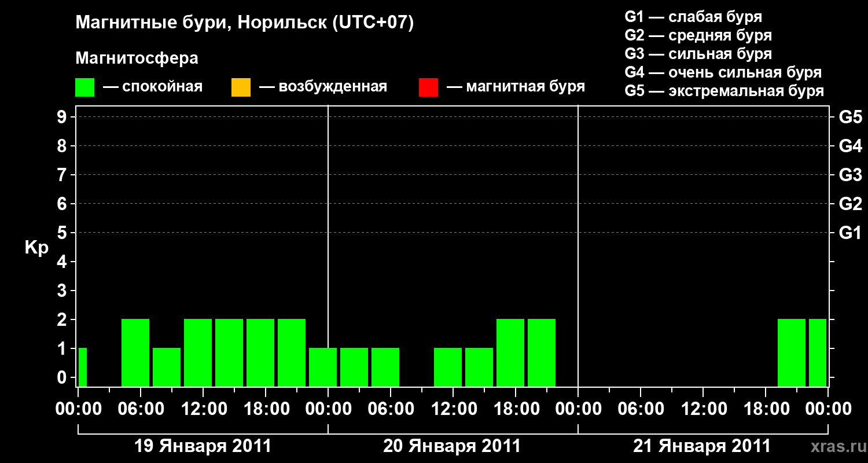Image resolution: width=868 pixels, height=463 pixels.
Task: Click the red 'магнитная буря' legend swatch
Action: pyautogui.click(x=428, y=87)
